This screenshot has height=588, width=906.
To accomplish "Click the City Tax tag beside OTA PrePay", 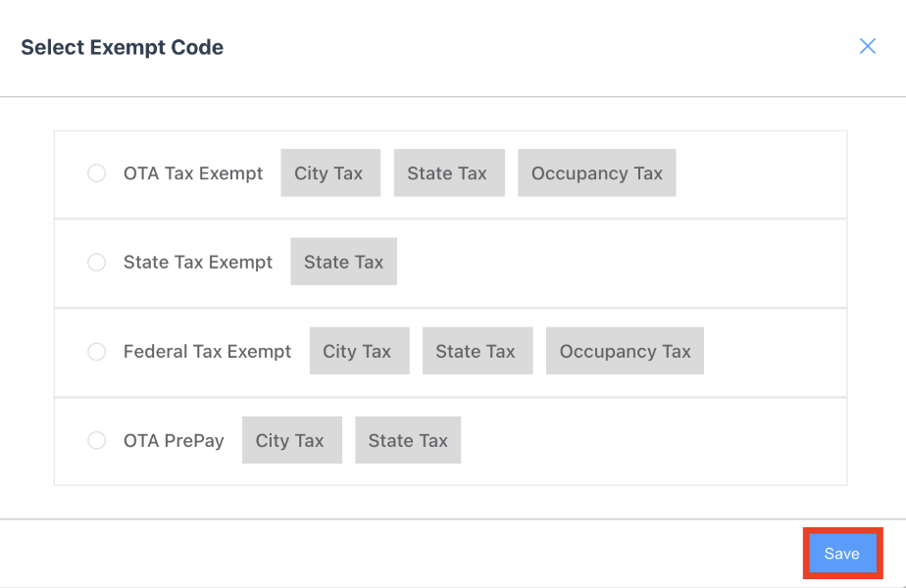I will pos(291,440).
